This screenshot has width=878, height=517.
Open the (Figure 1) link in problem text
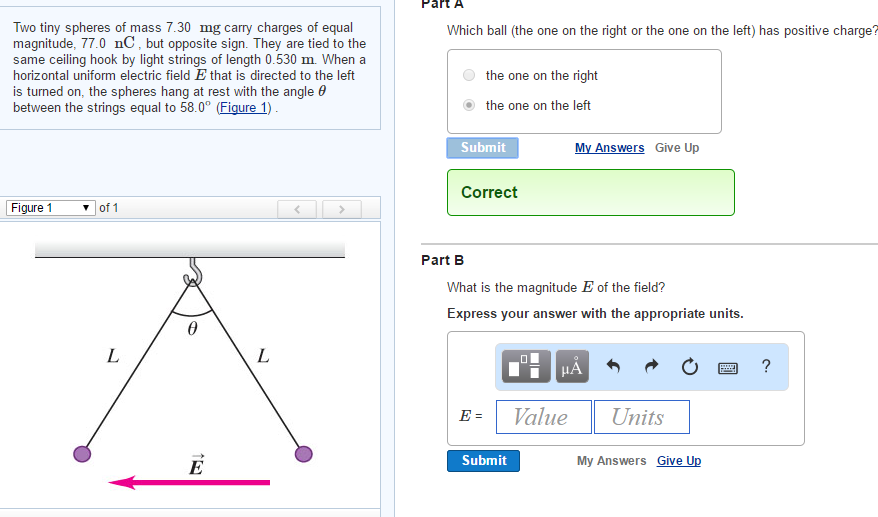click(245, 108)
